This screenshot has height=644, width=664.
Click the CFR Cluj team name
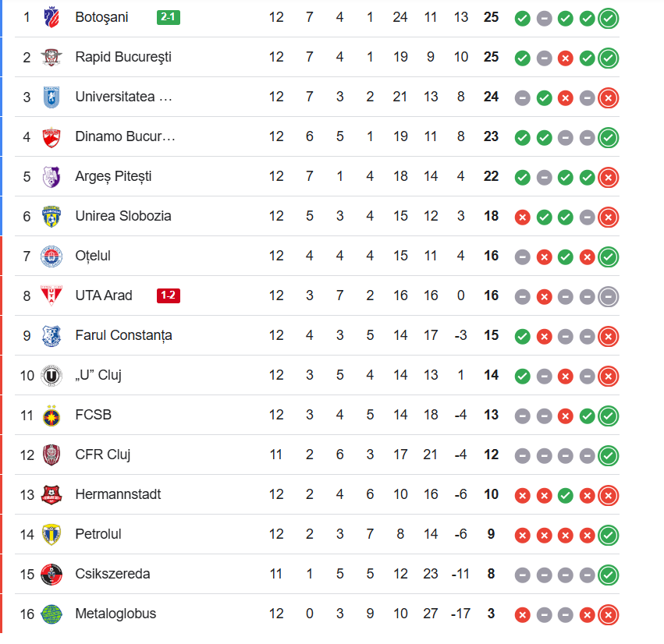103,455
